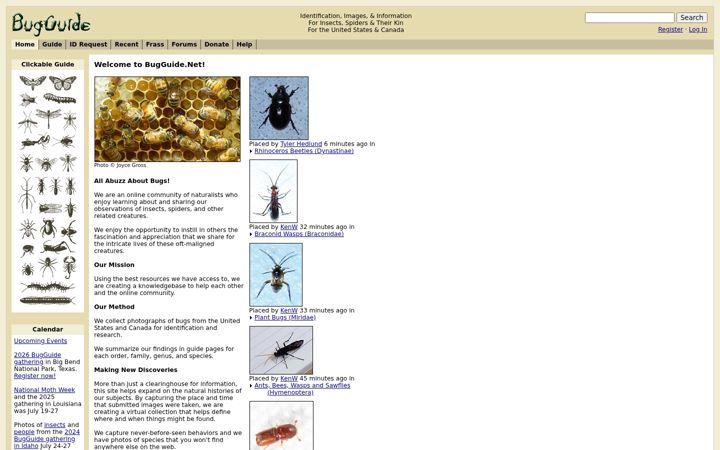720x450 pixels.
Task: Choose the fly icon in Clickable Guide
Action: click(28, 99)
